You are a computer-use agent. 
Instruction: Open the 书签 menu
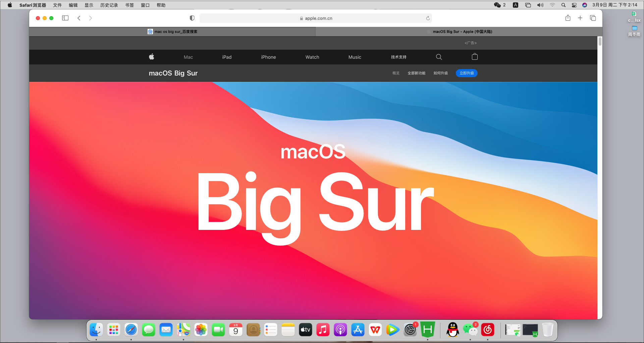tap(129, 5)
